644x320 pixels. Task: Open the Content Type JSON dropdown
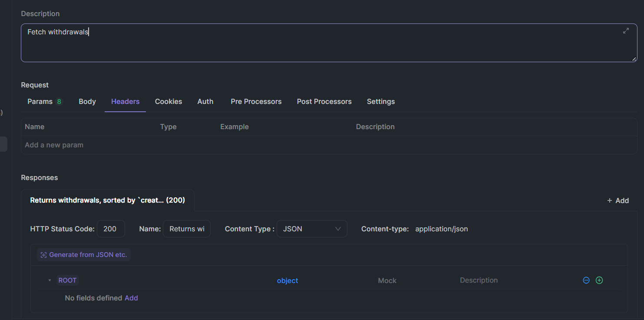312,229
